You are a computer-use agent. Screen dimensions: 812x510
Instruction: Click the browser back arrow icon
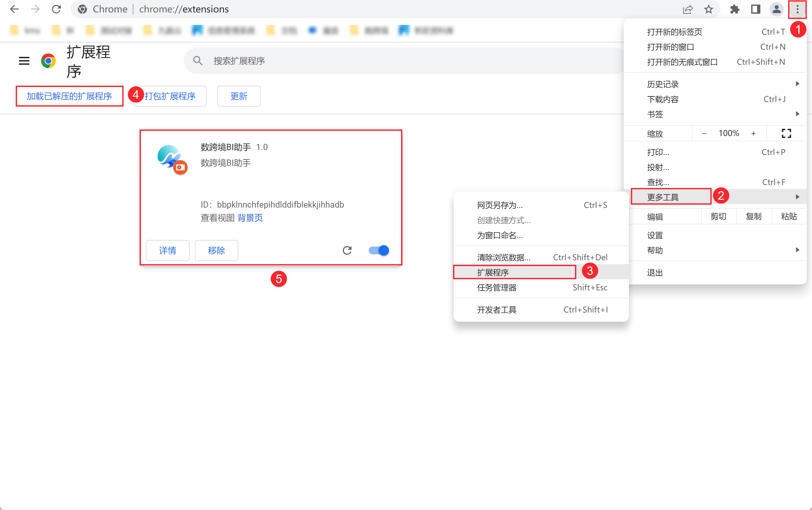[14, 9]
